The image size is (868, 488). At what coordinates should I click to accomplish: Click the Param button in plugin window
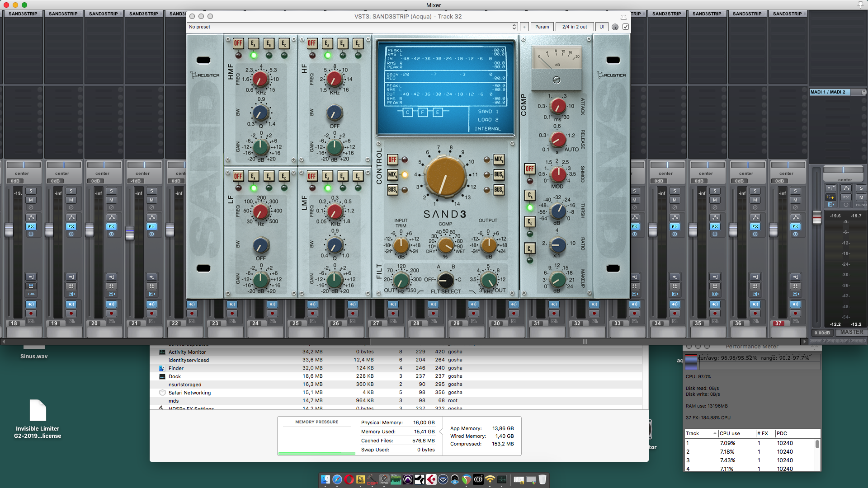(x=542, y=27)
